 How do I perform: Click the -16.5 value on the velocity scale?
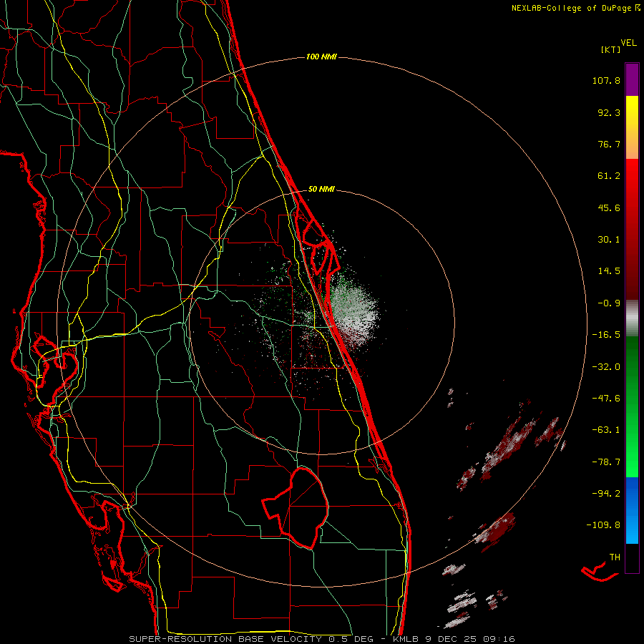(x=606, y=335)
